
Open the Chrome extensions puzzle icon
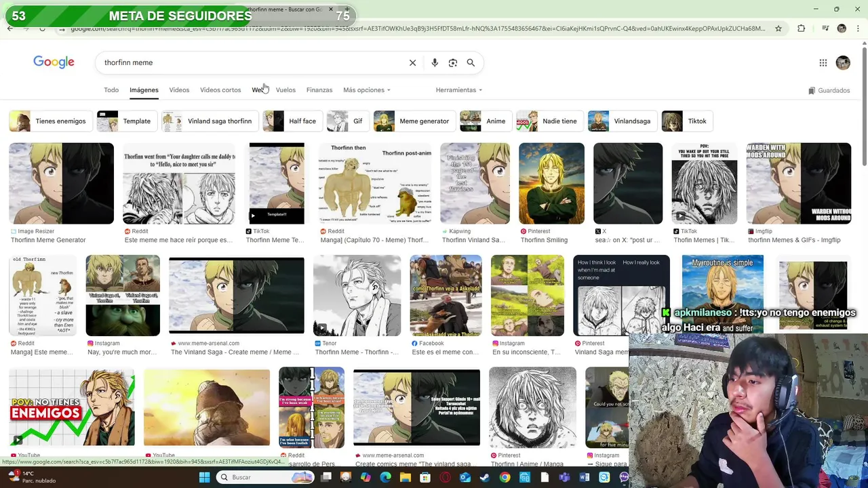point(802,28)
